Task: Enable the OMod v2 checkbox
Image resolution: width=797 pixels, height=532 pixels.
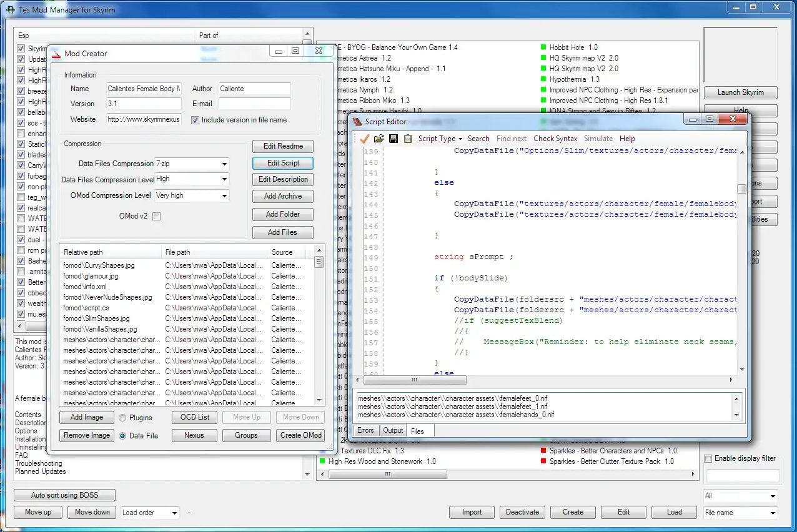Action: coord(157,215)
